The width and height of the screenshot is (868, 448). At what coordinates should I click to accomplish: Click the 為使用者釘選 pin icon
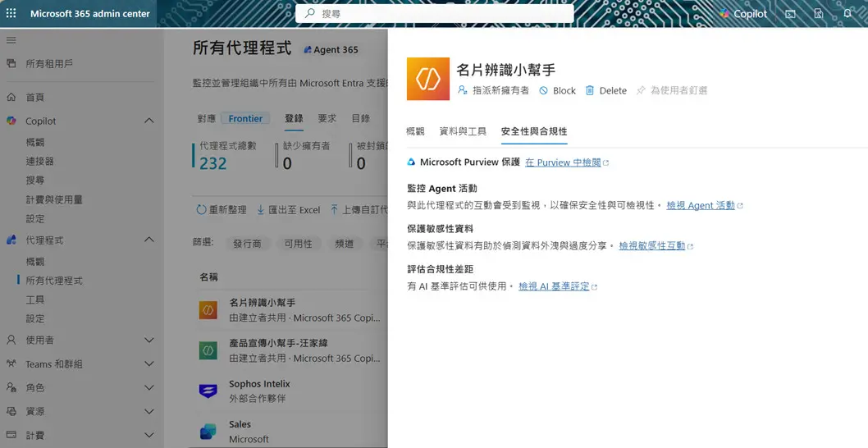pos(641,90)
